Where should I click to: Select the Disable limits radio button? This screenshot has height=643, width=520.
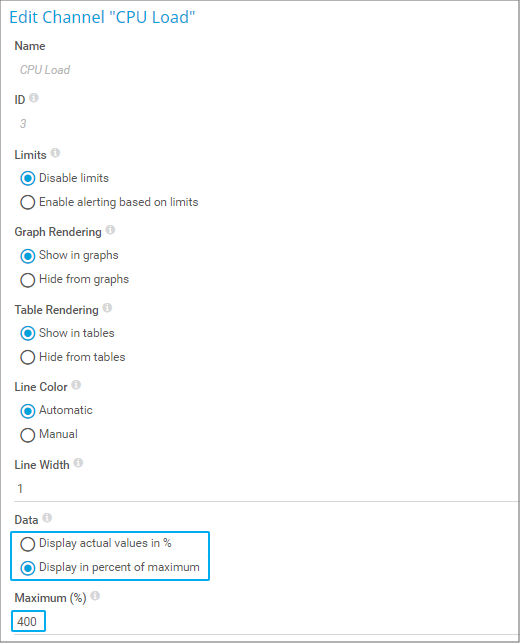[27, 178]
